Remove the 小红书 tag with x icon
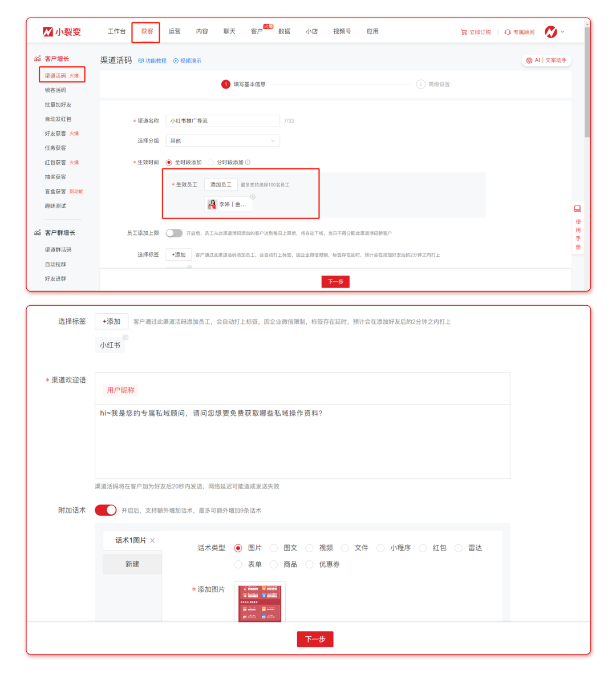This screenshot has height=675, width=616. point(125,337)
